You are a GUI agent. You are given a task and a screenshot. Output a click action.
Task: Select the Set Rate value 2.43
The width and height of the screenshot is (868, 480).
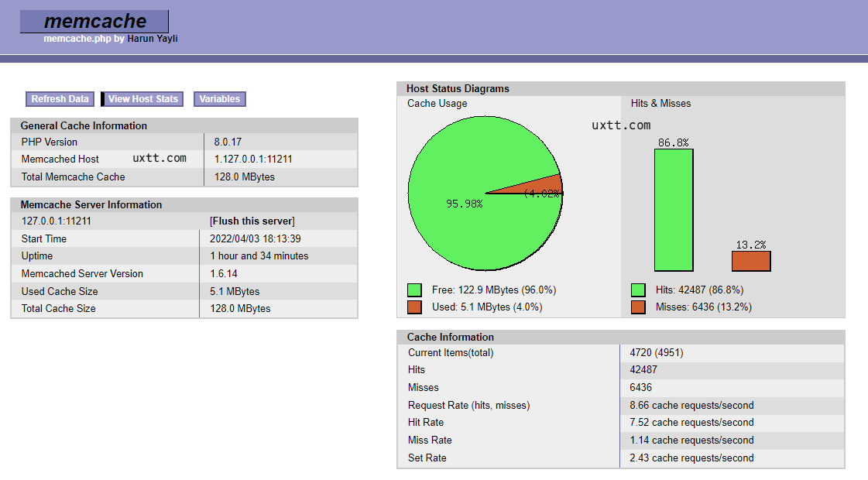(691, 458)
